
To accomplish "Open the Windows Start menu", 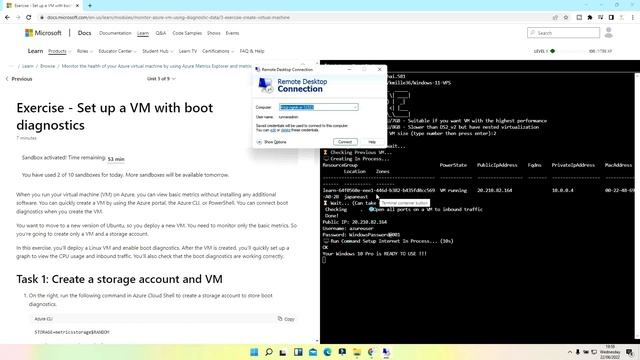I will pyautogui.click(x=254, y=352).
